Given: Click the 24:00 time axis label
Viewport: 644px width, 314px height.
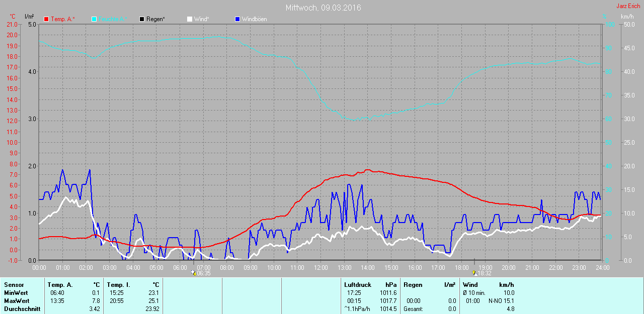Looking at the screenshot, I should tap(602, 268).
